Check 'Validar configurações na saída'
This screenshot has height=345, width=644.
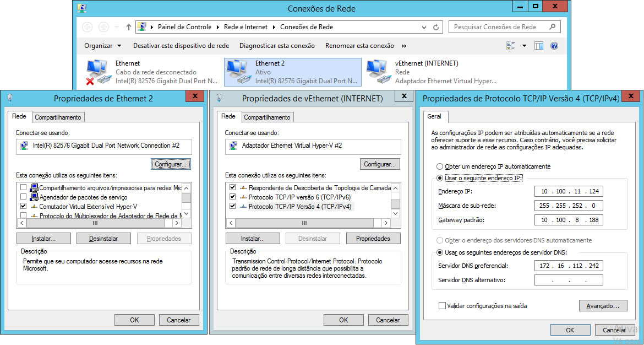click(x=442, y=305)
